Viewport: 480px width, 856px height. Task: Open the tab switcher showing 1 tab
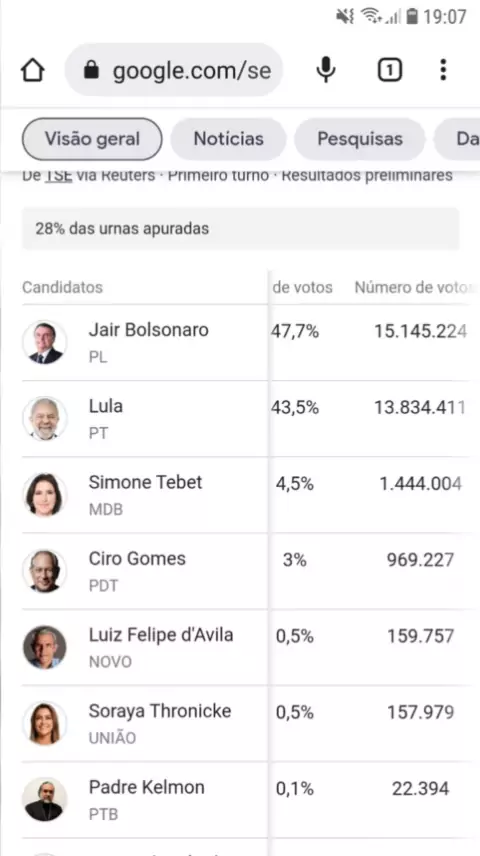[x=389, y=70]
